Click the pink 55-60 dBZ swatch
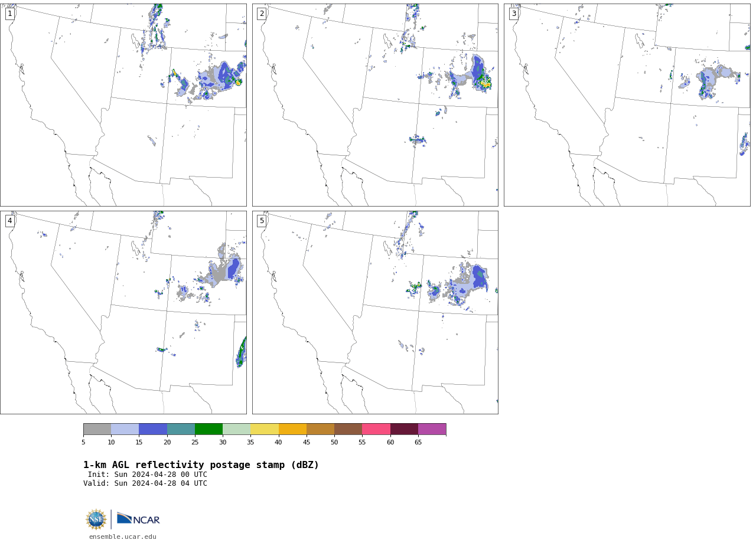This screenshot has height=543, width=756. (x=376, y=429)
